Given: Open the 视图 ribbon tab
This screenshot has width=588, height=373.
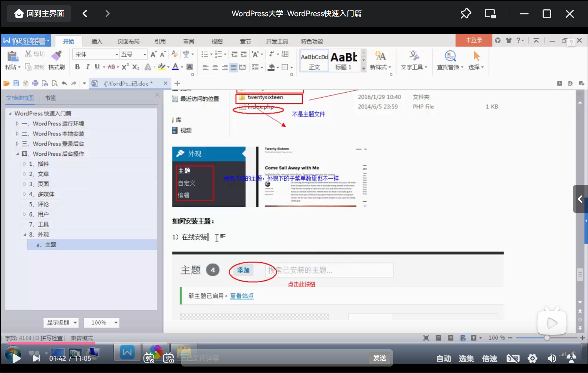Looking at the screenshot, I should [217, 41].
